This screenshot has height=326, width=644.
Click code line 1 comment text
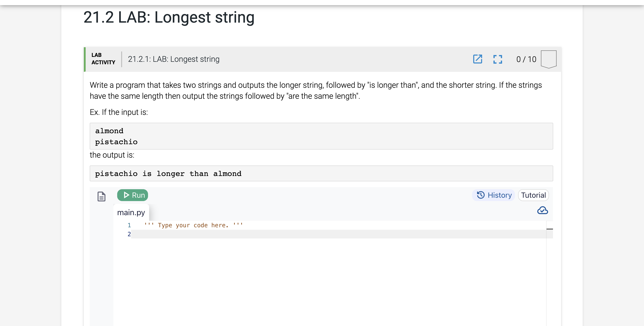193,225
